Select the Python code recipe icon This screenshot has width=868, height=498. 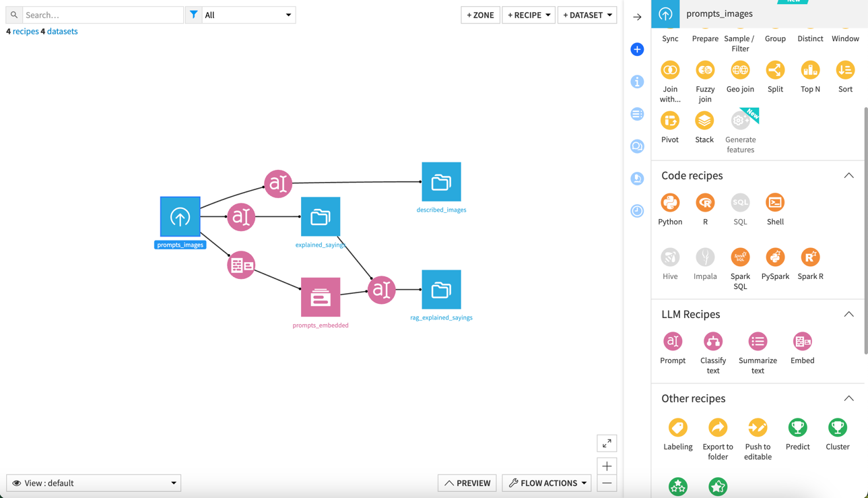tap(670, 203)
